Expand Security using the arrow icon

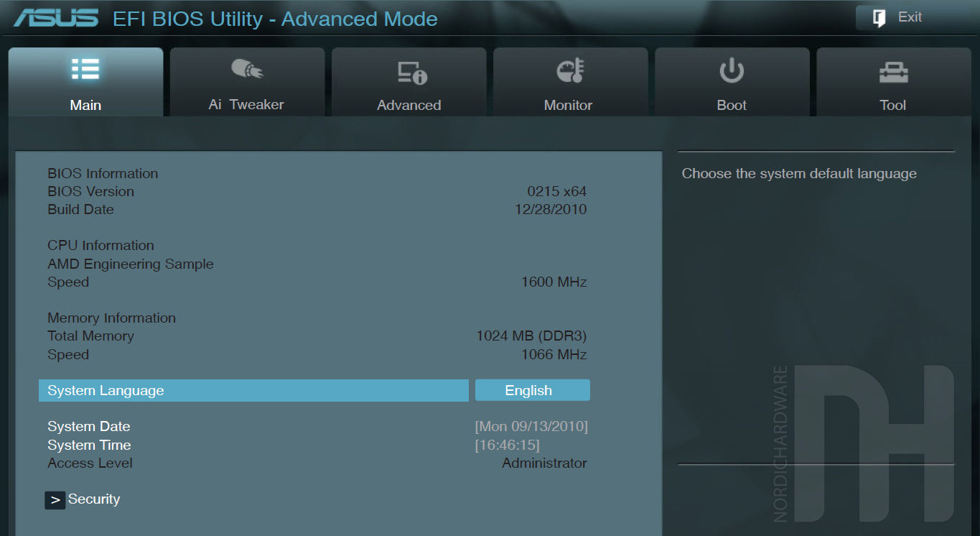click(55, 500)
